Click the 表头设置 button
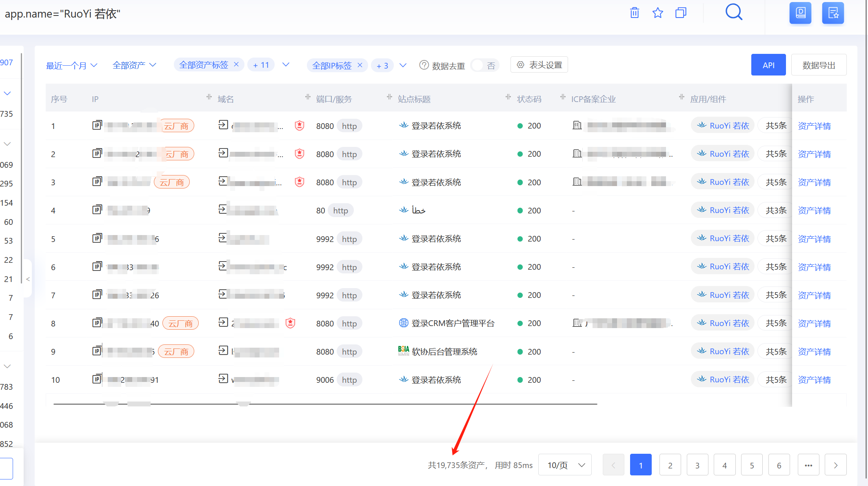This screenshot has width=868, height=486. pyautogui.click(x=539, y=65)
